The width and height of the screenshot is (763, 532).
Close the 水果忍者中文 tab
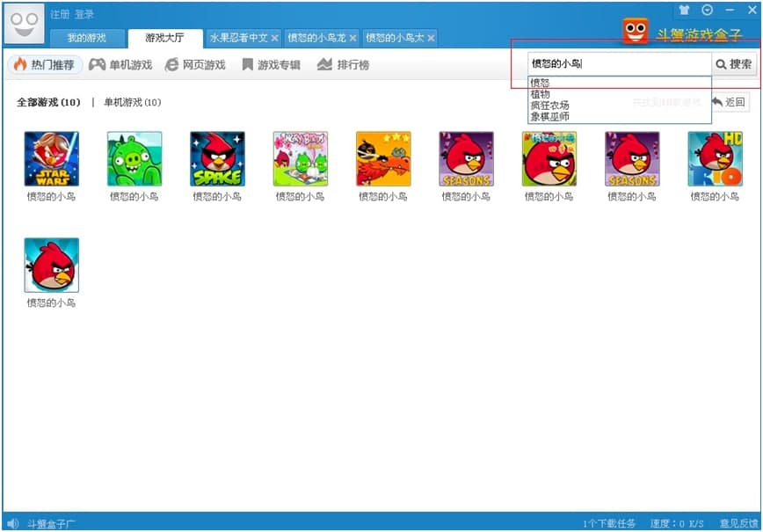tap(275, 38)
